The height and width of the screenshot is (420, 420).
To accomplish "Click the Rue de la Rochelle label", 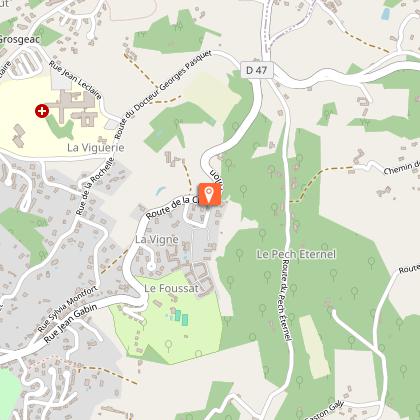I will click(x=95, y=186).
